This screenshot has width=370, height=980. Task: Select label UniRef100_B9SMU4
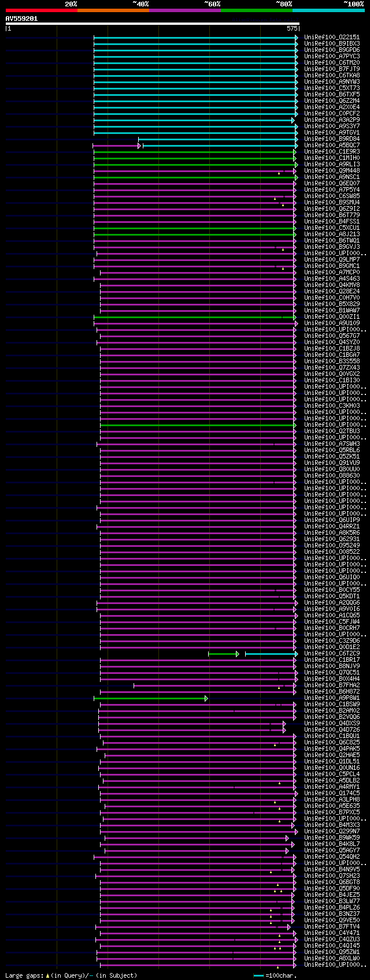pos(332,202)
